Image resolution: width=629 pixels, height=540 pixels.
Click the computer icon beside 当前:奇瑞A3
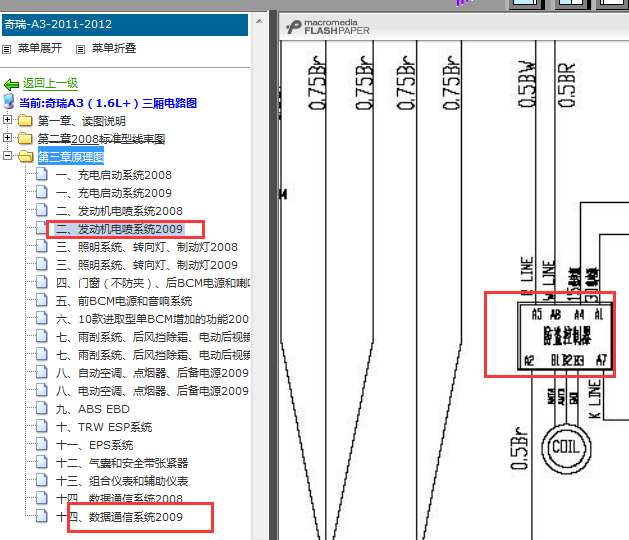(9, 102)
